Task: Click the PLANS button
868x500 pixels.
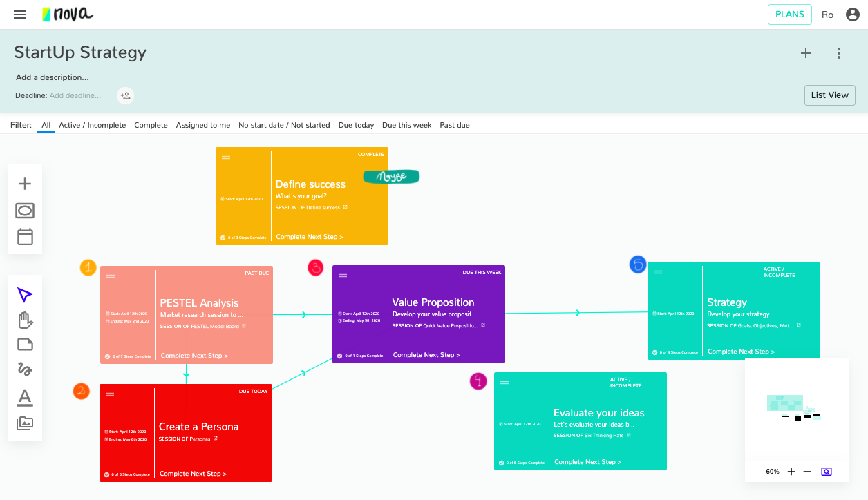Action: tap(789, 15)
